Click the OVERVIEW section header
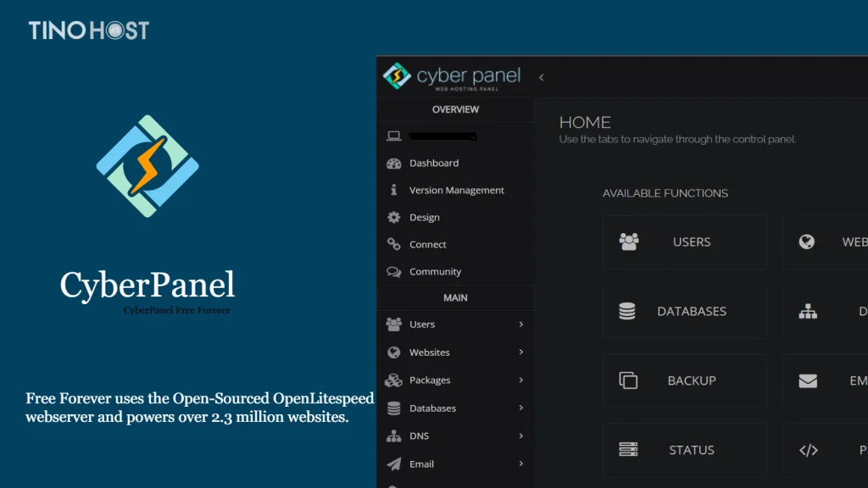 [455, 109]
